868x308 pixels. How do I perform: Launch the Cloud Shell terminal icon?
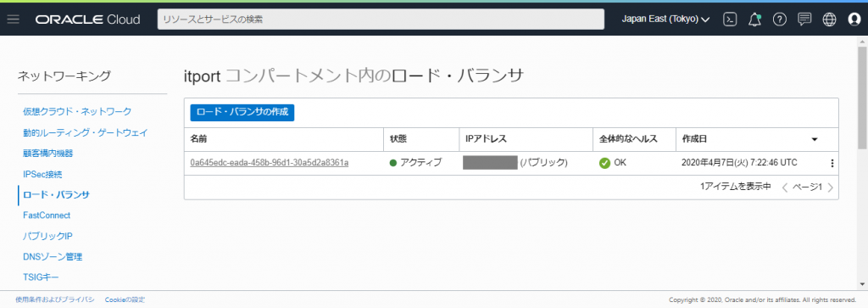(x=730, y=20)
